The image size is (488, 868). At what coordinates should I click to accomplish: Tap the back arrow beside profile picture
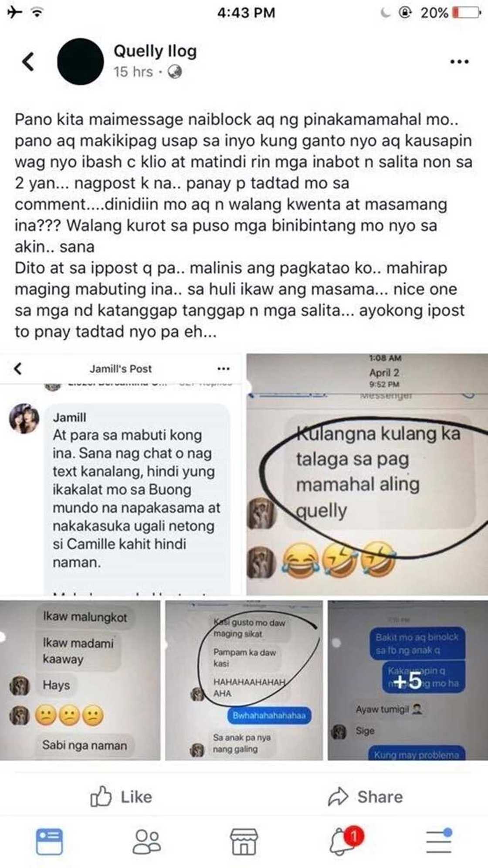pos(28,61)
